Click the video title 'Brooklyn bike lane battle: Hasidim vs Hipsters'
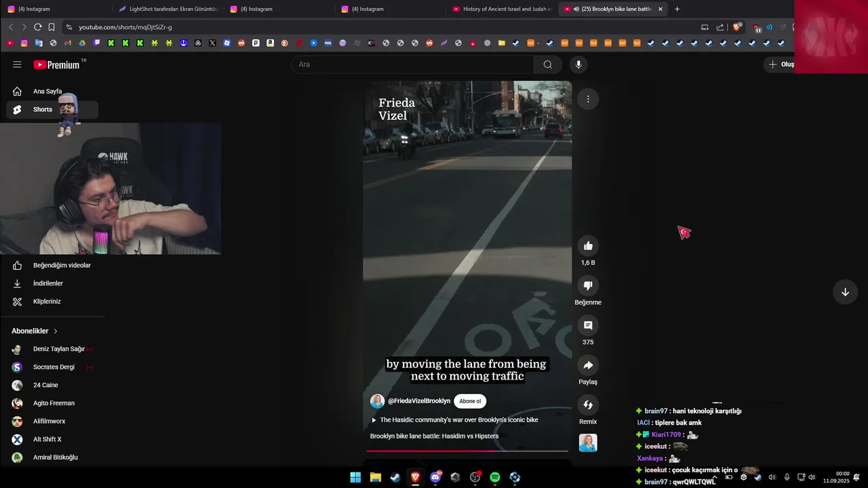This screenshot has height=488, width=868. point(434,436)
